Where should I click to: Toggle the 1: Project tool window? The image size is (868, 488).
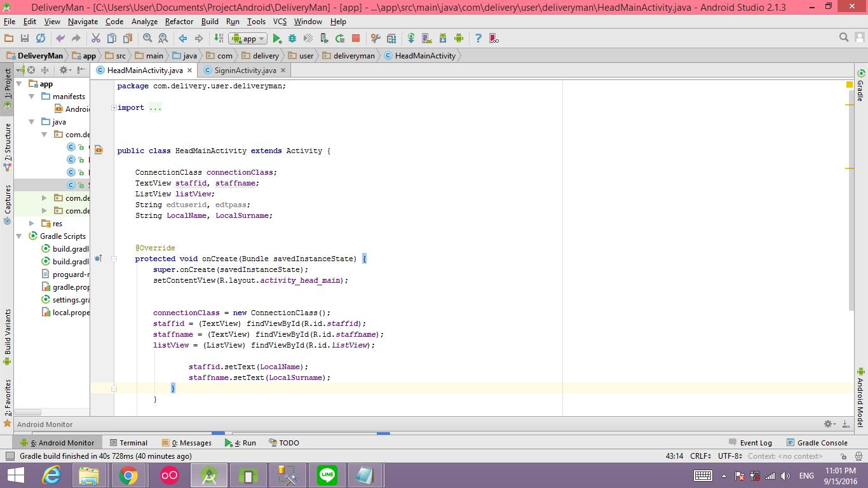(7, 88)
